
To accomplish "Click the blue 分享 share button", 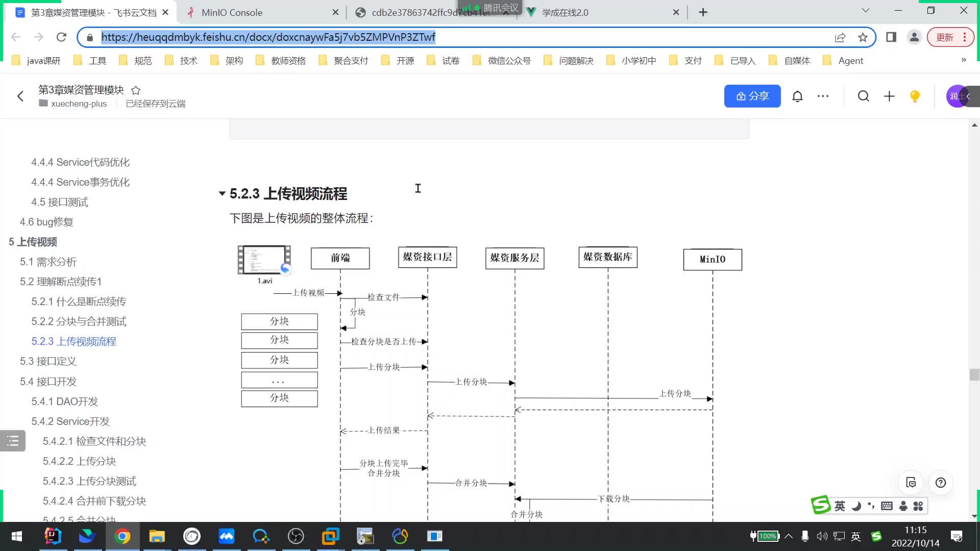I will tap(752, 96).
